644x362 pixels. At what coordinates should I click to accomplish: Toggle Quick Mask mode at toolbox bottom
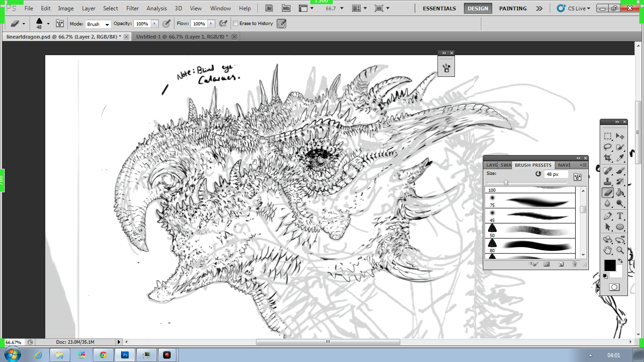pos(614,287)
